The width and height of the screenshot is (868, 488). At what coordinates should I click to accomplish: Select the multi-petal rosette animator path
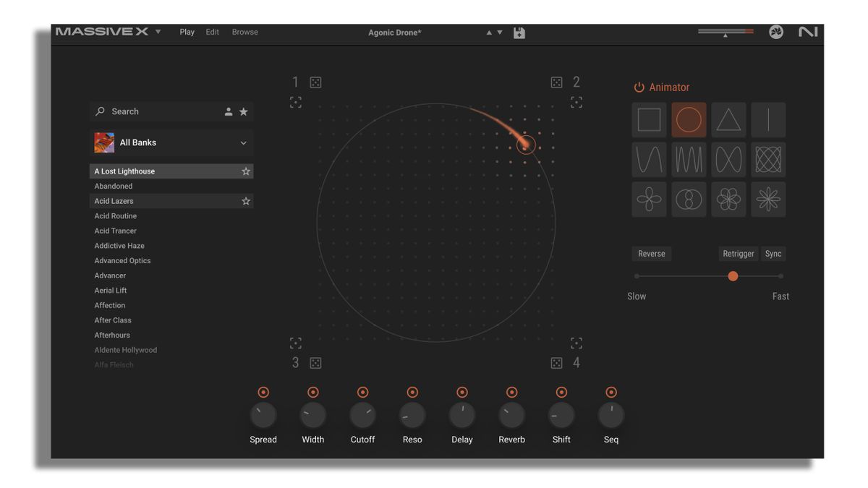728,199
